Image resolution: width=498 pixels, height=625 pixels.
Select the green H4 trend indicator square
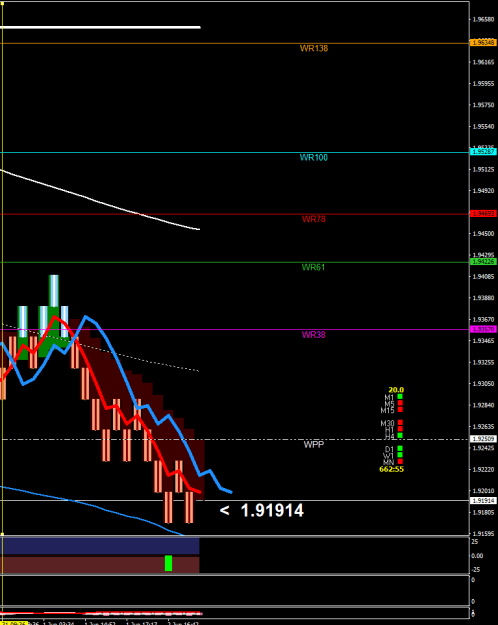(400, 435)
